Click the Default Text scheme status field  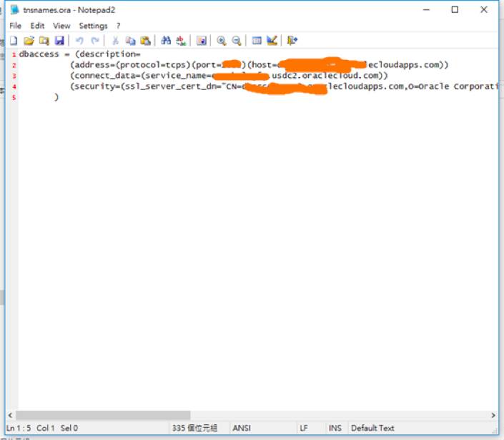pyautogui.click(x=372, y=428)
